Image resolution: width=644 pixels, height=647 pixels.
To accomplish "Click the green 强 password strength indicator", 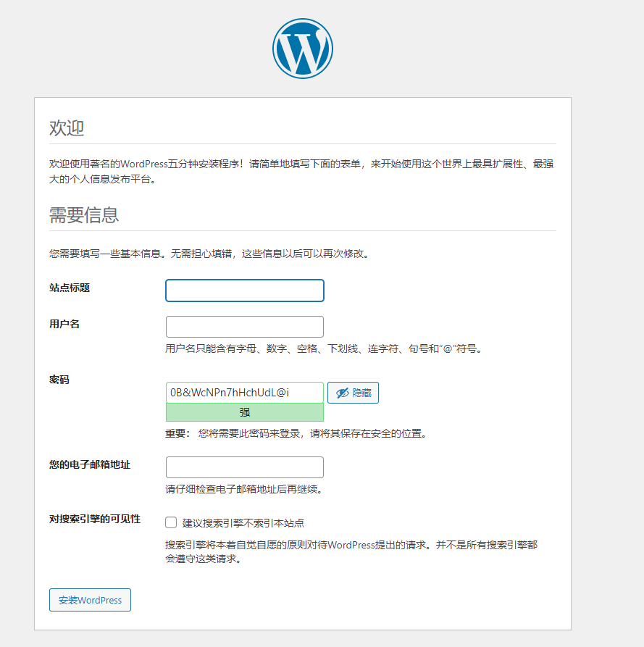I will pyautogui.click(x=244, y=412).
